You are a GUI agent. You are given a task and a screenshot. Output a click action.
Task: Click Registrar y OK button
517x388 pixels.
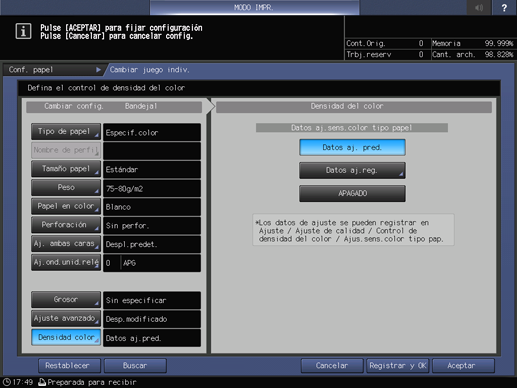click(x=398, y=366)
